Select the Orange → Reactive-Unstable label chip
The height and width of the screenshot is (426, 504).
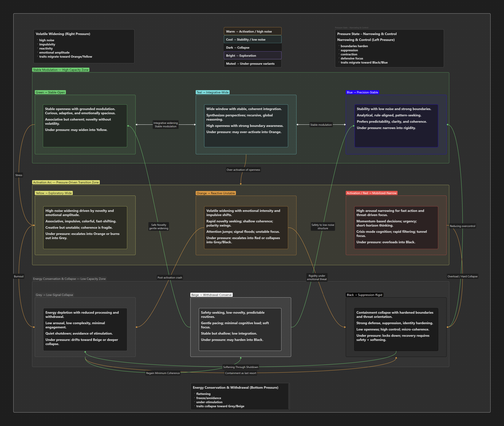215,193
